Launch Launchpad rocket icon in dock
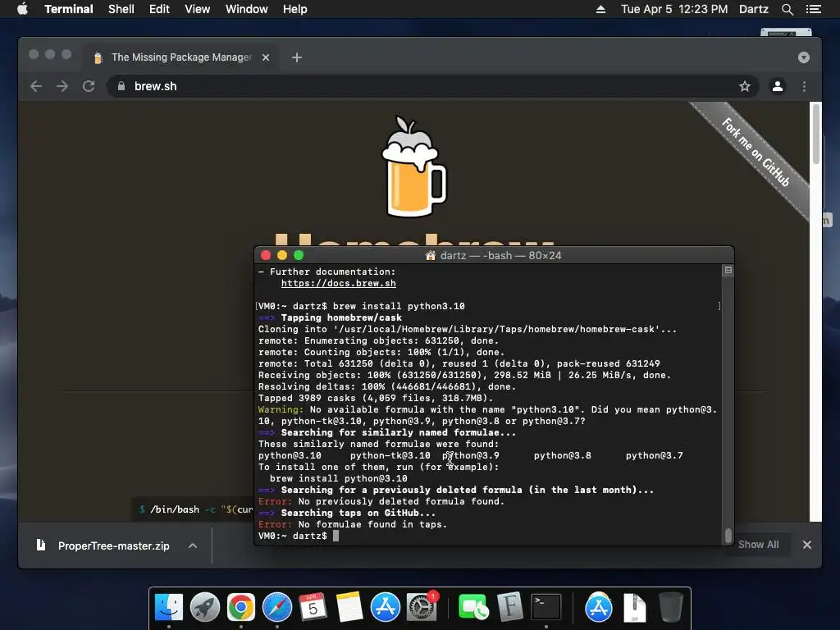840x630 pixels. tap(204, 607)
